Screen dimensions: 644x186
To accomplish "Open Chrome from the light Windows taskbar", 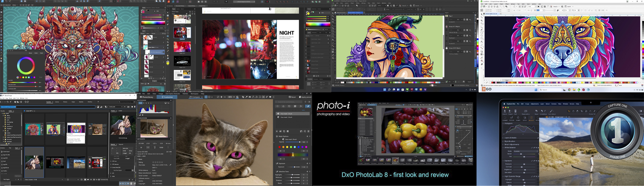I will [x=570, y=90].
